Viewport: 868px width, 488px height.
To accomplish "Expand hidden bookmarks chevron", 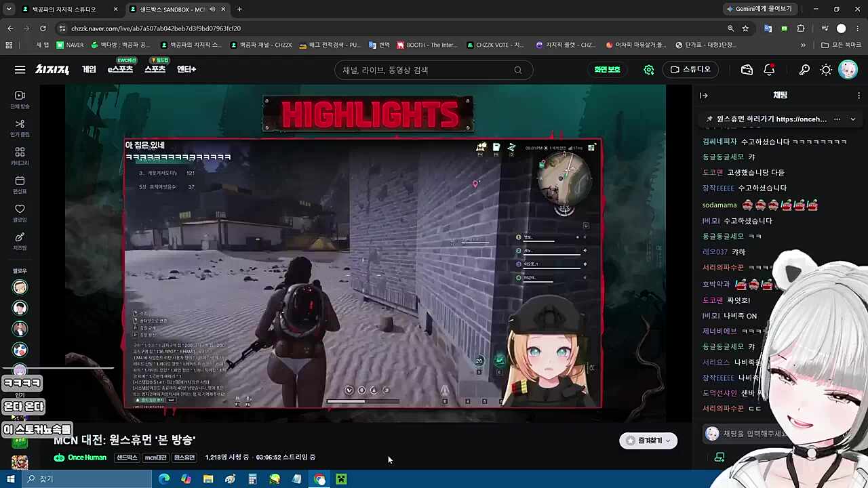I will (803, 45).
